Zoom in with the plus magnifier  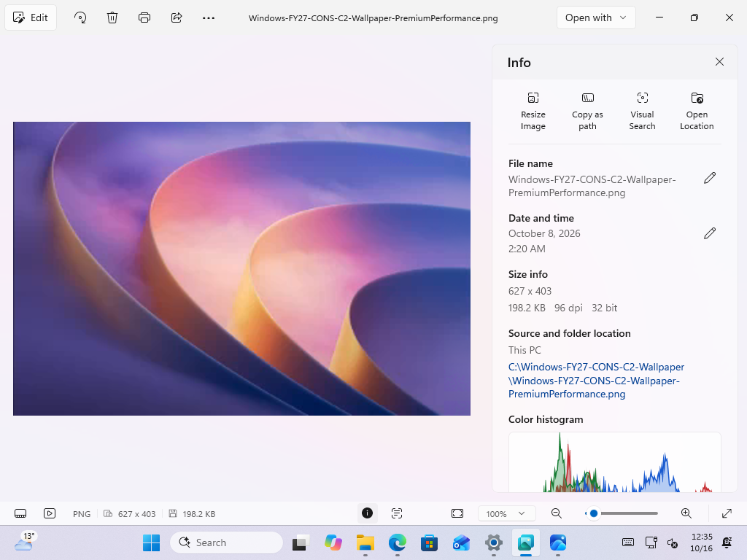click(x=686, y=513)
